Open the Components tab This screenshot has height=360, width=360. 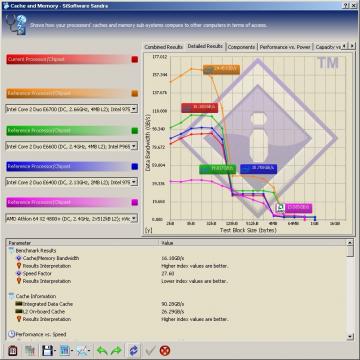click(242, 47)
